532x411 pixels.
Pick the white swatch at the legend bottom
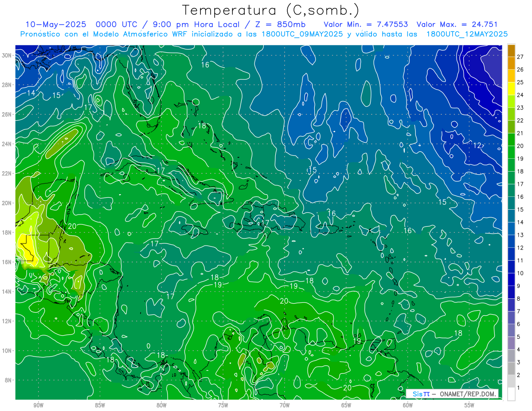(511, 394)
